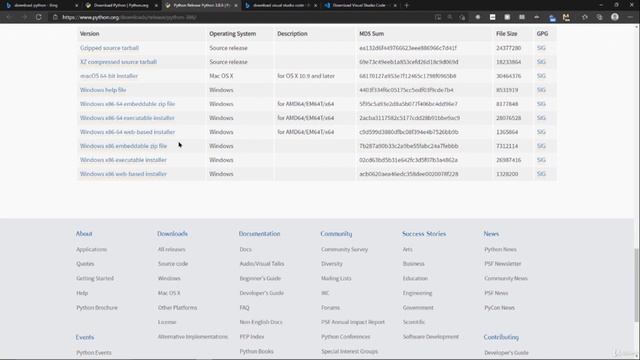Open the Downloads footer heading

172,233
